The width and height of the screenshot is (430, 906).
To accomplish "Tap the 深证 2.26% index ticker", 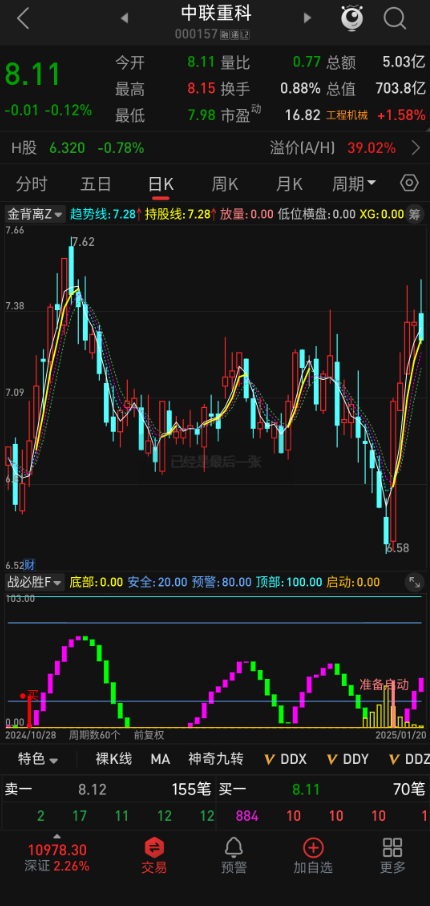I will 57,866.
